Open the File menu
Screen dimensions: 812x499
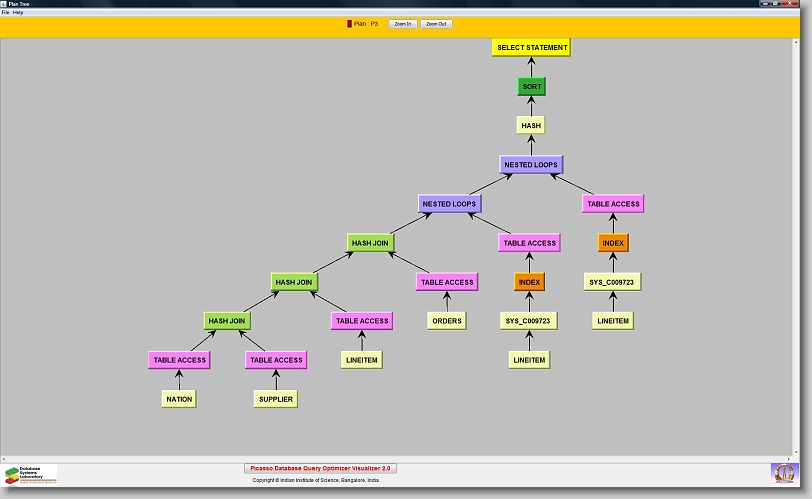[5, 12]
